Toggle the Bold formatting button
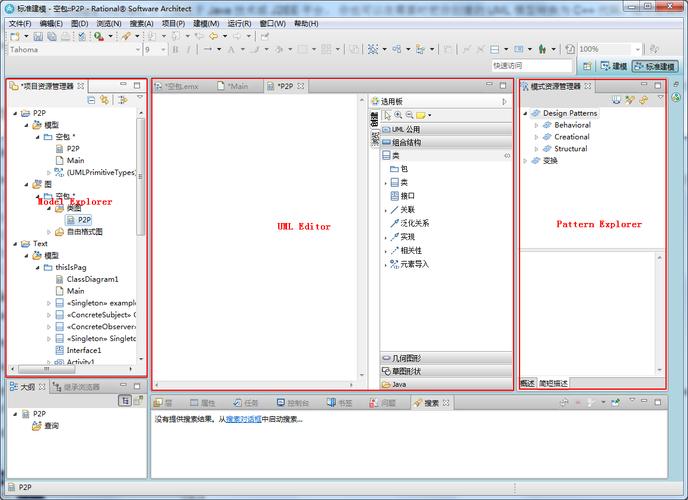Viewport: 688px width, 500px height. coord(176,49)
